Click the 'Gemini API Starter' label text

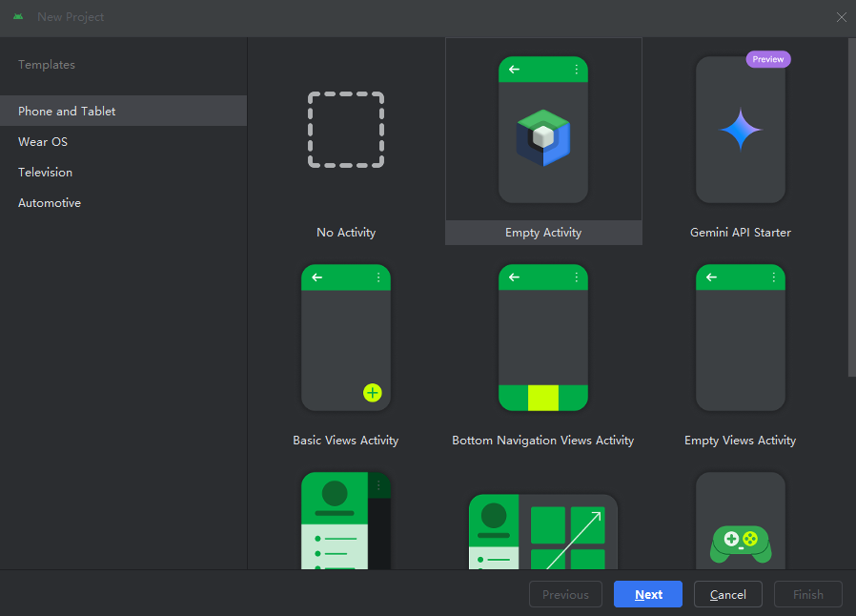point(741,233)
